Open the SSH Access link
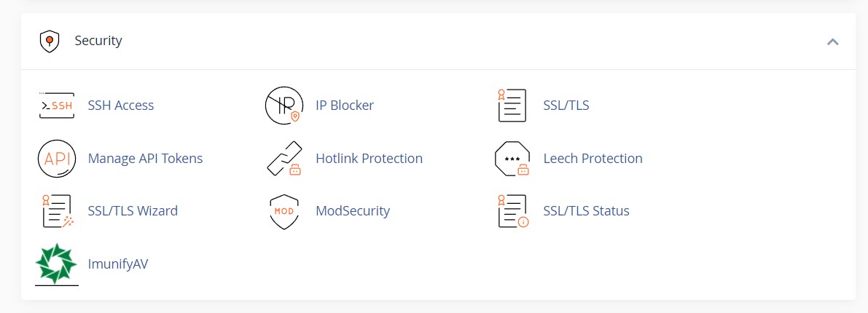The width and height of the screenshot is (868, 313). coord(121,106)
